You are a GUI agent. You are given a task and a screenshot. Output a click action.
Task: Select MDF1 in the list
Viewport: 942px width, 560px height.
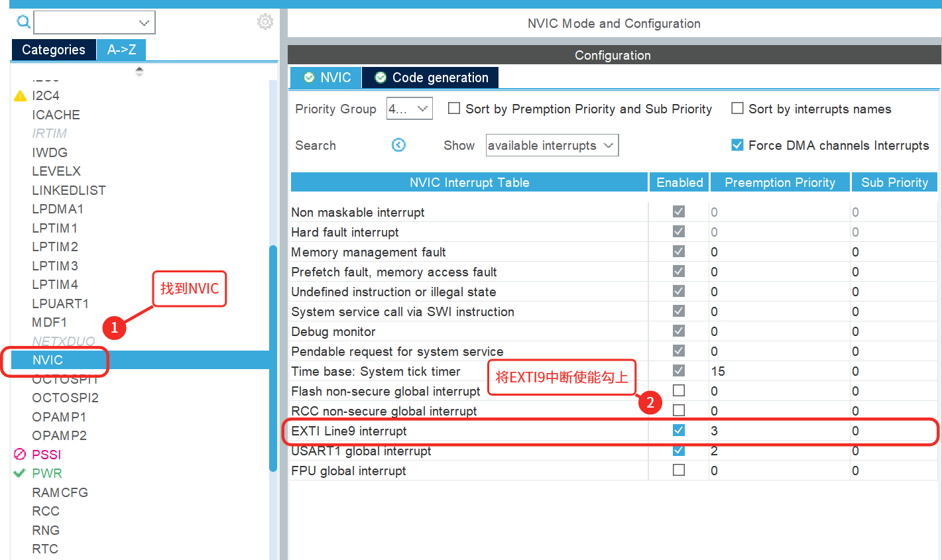click(50, 322)
